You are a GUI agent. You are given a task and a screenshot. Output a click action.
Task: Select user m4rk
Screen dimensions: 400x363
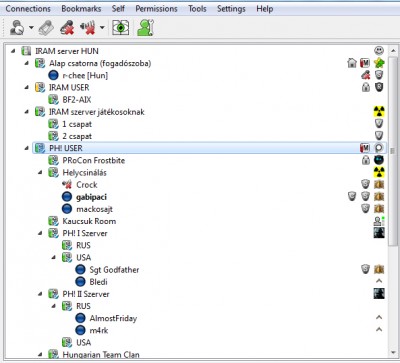tap(99, 330)
